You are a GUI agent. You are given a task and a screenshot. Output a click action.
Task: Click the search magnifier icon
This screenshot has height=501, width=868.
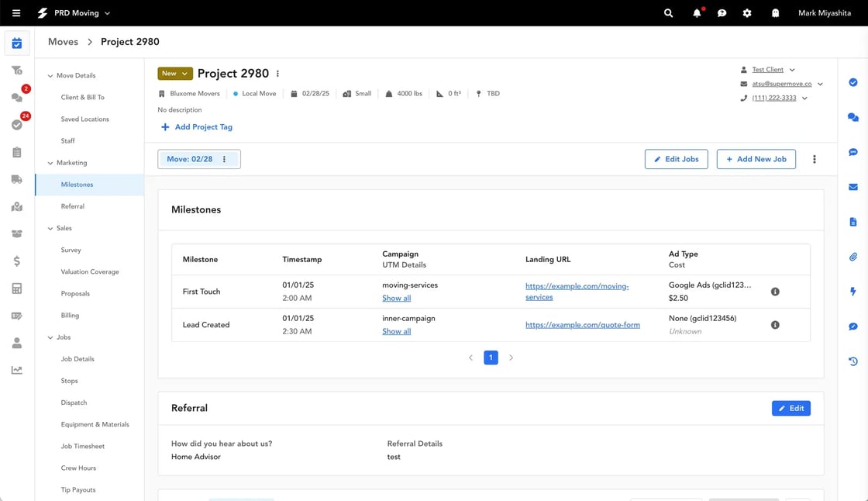(668, 12)
